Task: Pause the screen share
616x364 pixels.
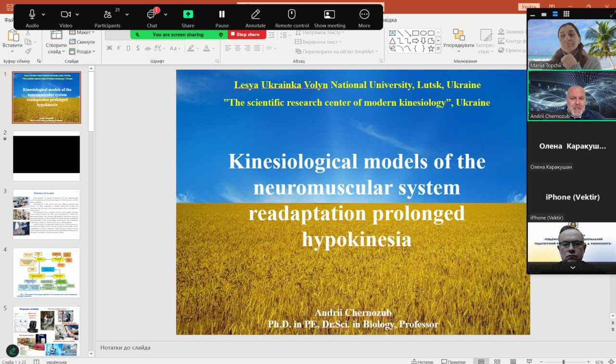Action: pos(222,14)
